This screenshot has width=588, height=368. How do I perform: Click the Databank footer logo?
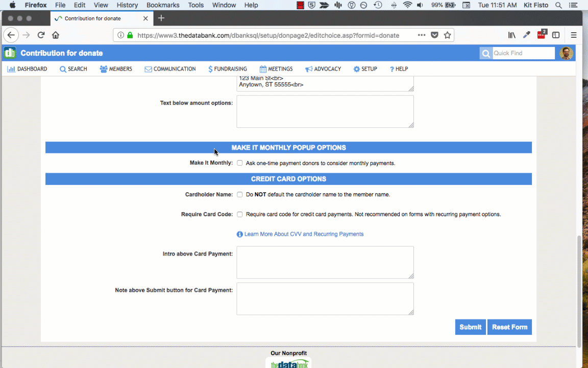(289, 363)
